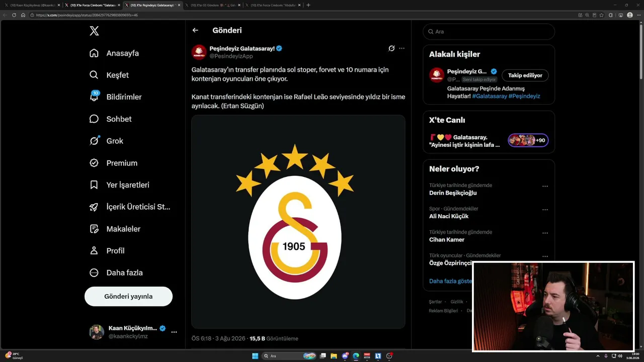Open İçerik Üreticisi Studio rocket item
Viewport: 644px width, 362px height.
(130, 207)
